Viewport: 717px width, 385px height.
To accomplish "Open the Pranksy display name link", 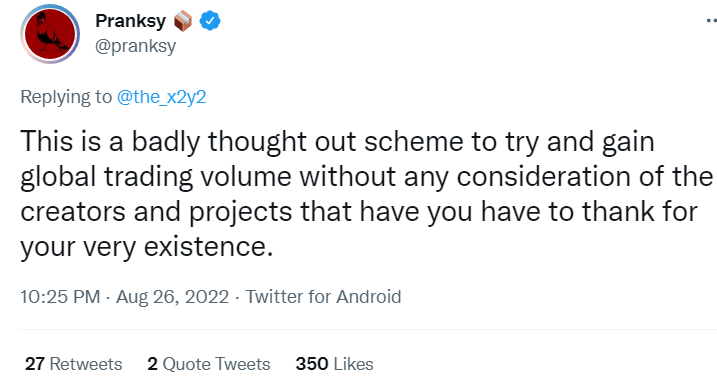I will click(x=130, y=21).
